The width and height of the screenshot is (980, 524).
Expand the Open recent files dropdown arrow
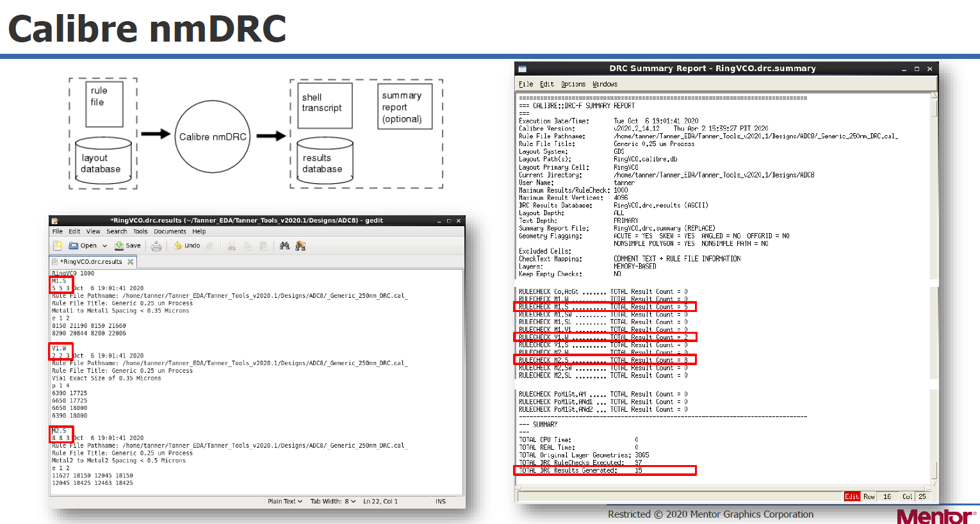[x=104, y=245]
